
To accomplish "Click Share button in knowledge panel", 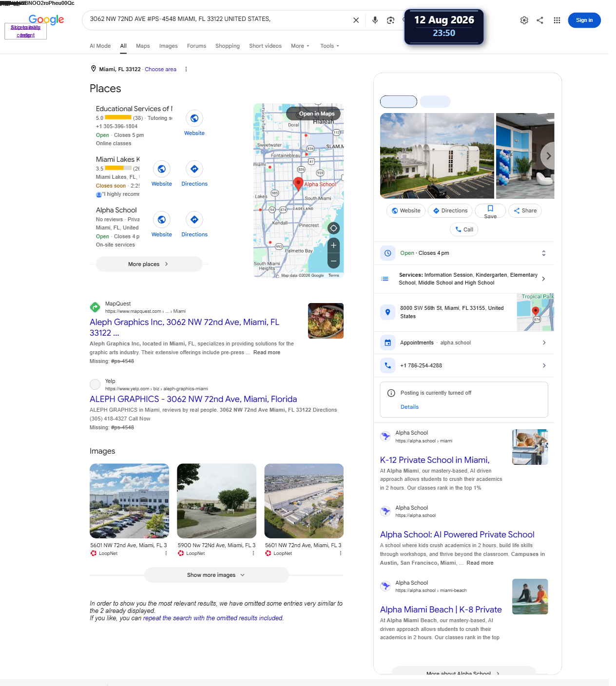I will (x=525, y=210).
